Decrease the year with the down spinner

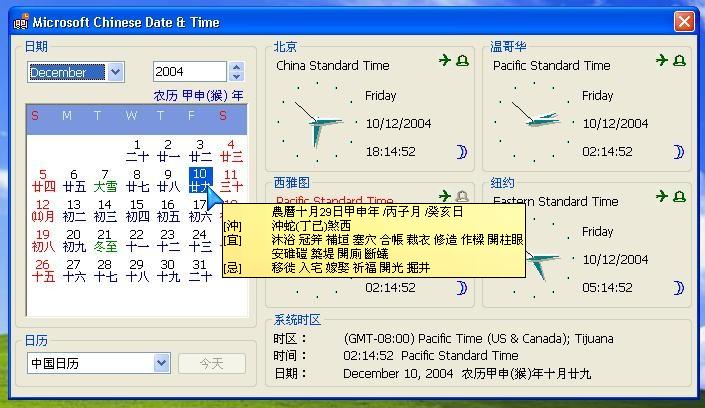[236, 77]
